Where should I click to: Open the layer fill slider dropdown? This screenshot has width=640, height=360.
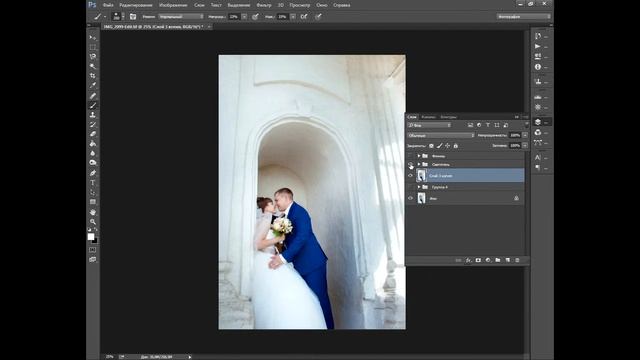(x=525, y=145)
